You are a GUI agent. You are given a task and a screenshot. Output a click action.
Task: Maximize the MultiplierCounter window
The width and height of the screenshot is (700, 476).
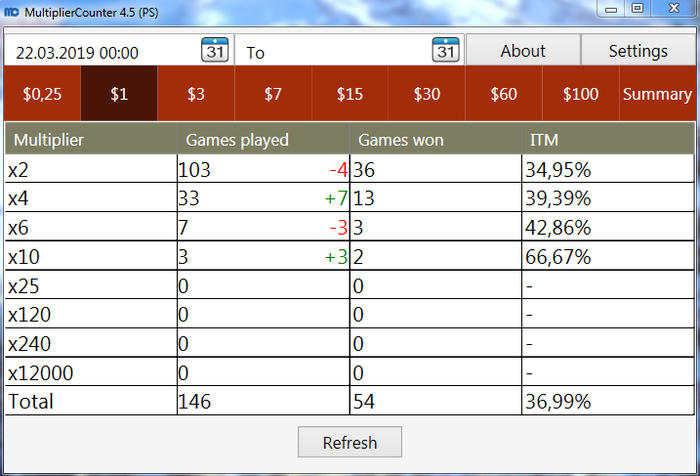point(638,8)
